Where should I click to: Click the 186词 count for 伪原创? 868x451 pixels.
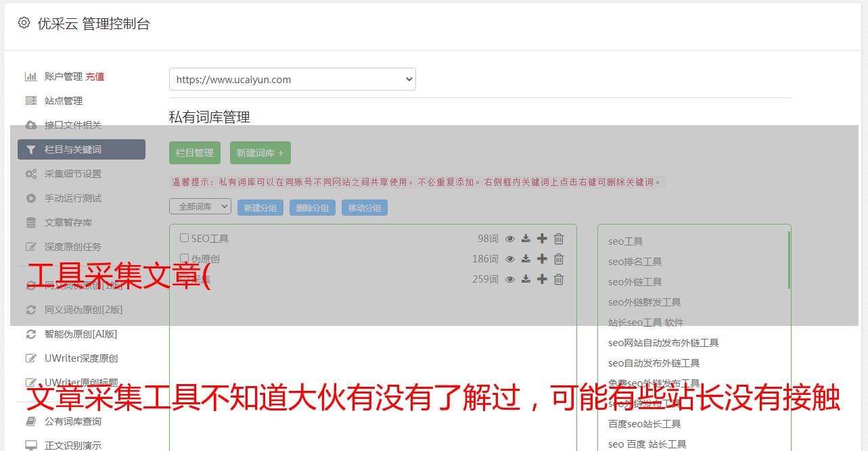(486, 259)
